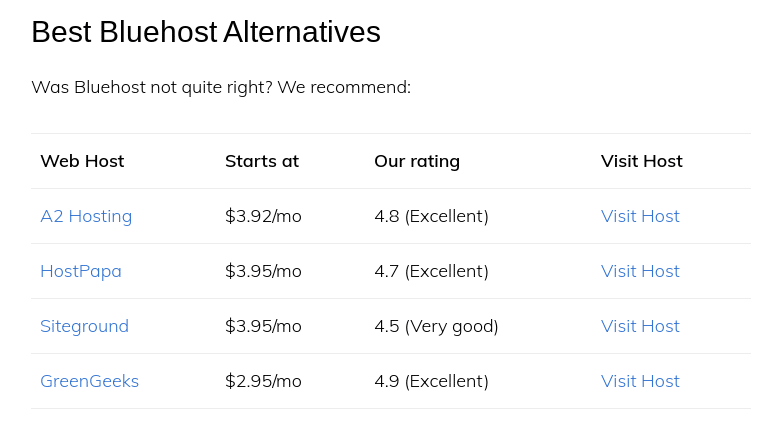768x438 pixels.
Task: Click the Web Host column header
Action: (82, 161)
